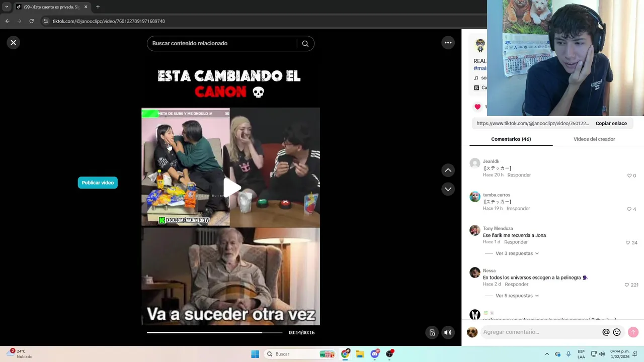The height and width of the screenshot is (362, 644).
Task: Go to previous video with up arrow
Action: 448,170
